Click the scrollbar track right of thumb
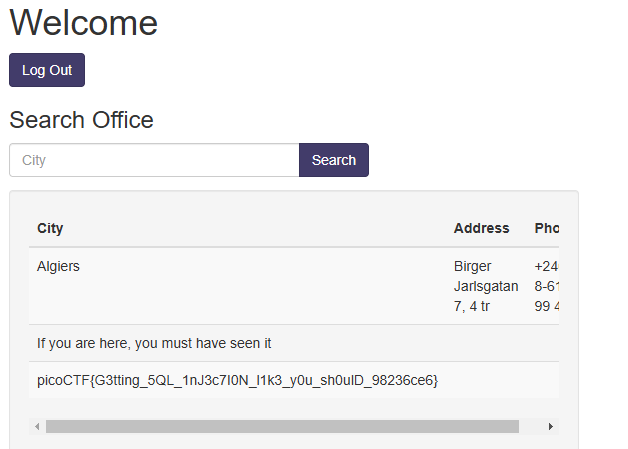This screenshot has width=628, height=449. coord(531,427)
